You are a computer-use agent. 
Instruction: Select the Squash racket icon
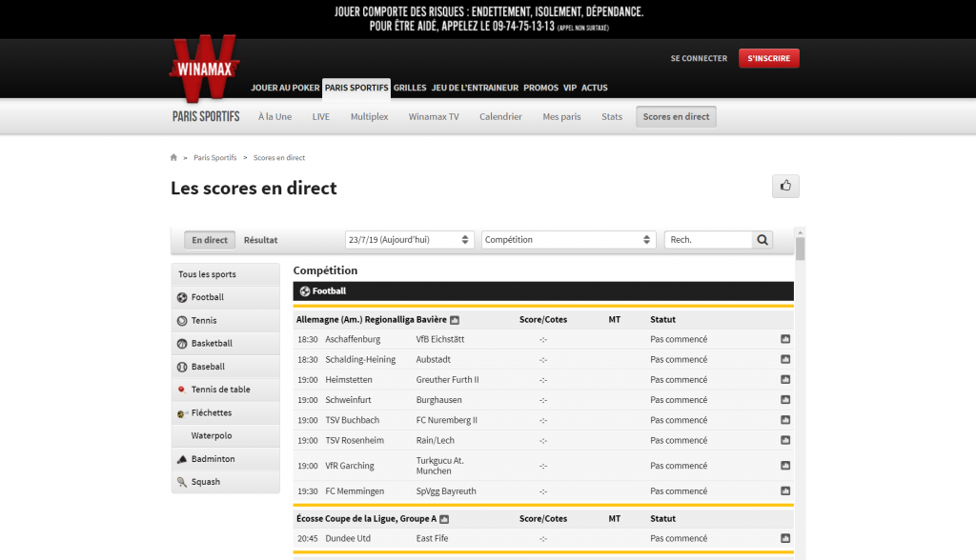[182, 482]
